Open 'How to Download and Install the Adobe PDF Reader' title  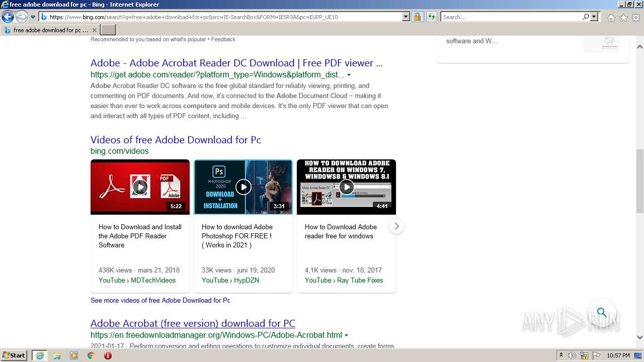[140, 236]
